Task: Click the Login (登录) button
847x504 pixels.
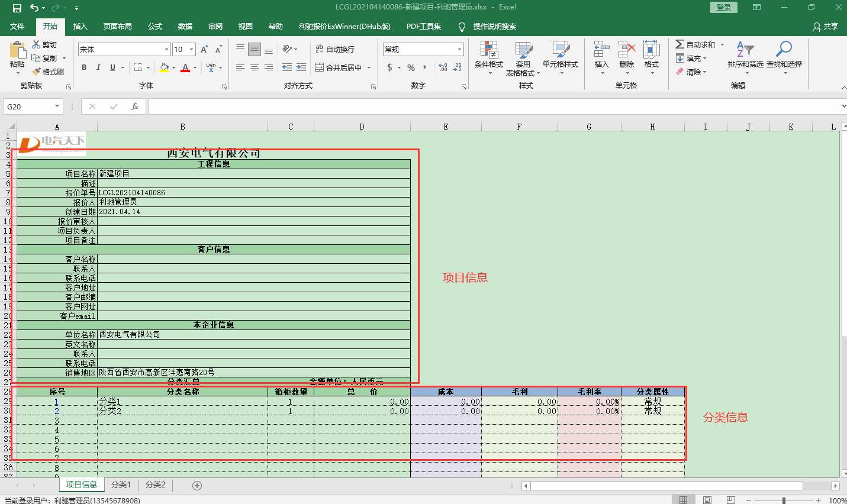Action: 724,7
